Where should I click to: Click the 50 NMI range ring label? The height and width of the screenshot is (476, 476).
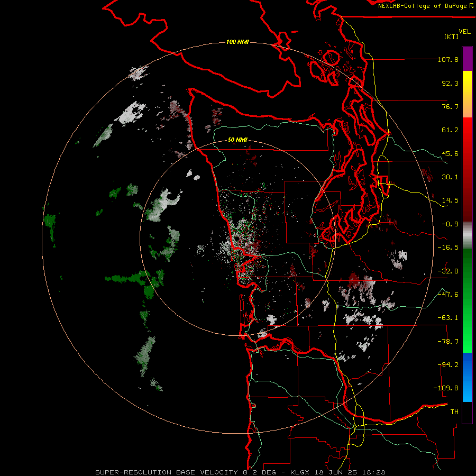pyautogui.click(x=237, y=140)
